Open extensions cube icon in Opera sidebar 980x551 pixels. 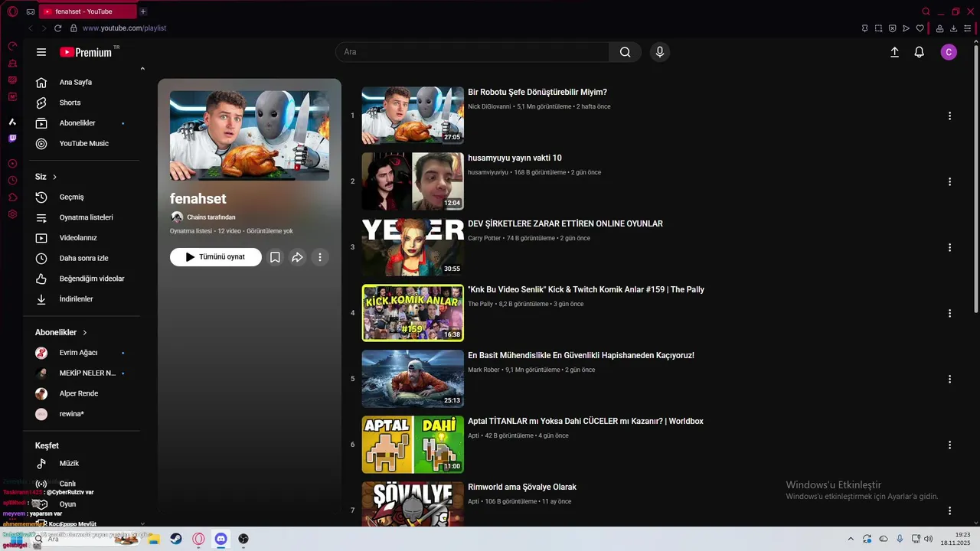[12, 197]
